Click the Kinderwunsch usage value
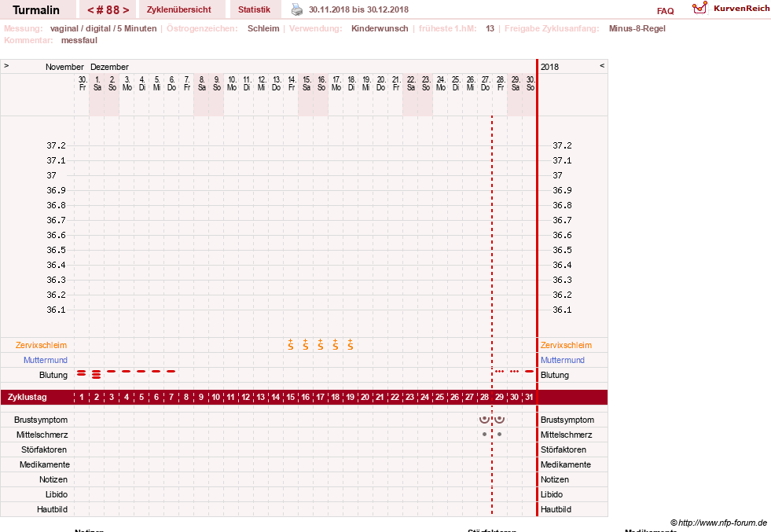 380,28
